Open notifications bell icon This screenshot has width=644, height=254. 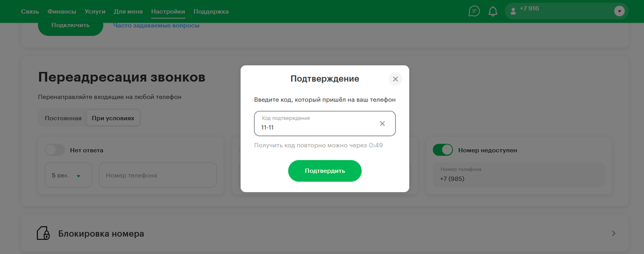493,11
